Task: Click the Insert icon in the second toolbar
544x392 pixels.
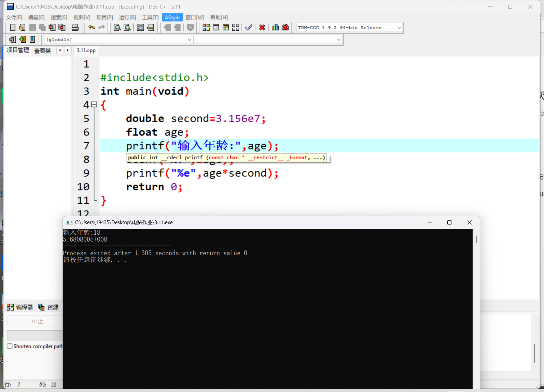Action: click(x=13, y=39)
